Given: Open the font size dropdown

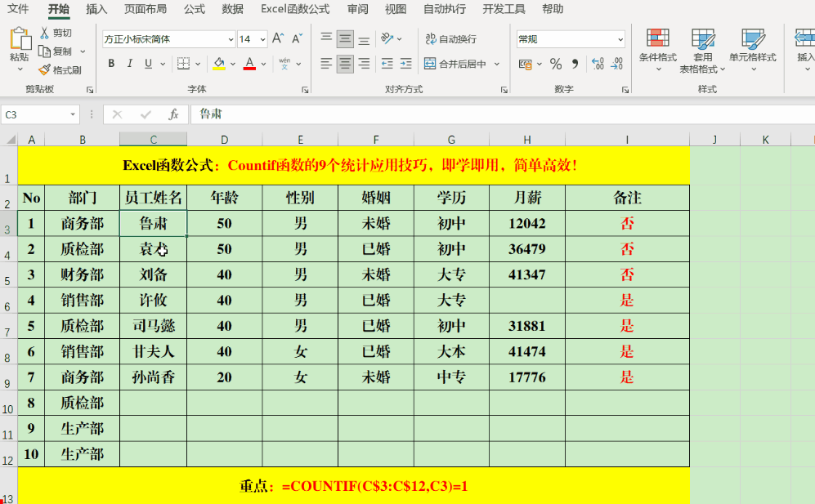Looking at the screenshot, I should pyautogui.click(x=263, y=39).
